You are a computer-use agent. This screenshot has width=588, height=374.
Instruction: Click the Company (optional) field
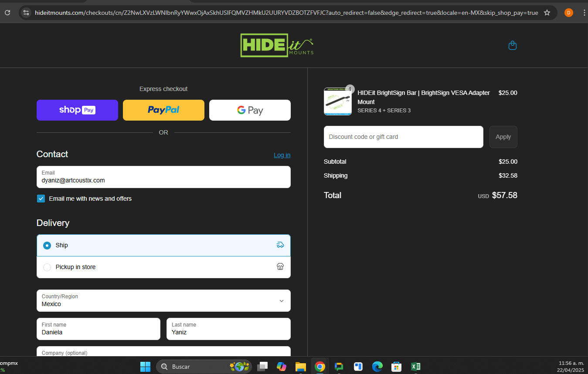[x=163, y=351]
